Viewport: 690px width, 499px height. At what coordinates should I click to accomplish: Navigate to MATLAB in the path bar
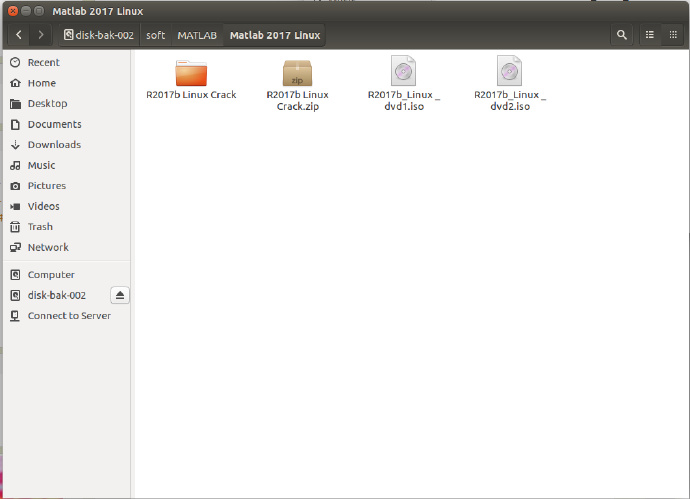[x=197, y=35]
